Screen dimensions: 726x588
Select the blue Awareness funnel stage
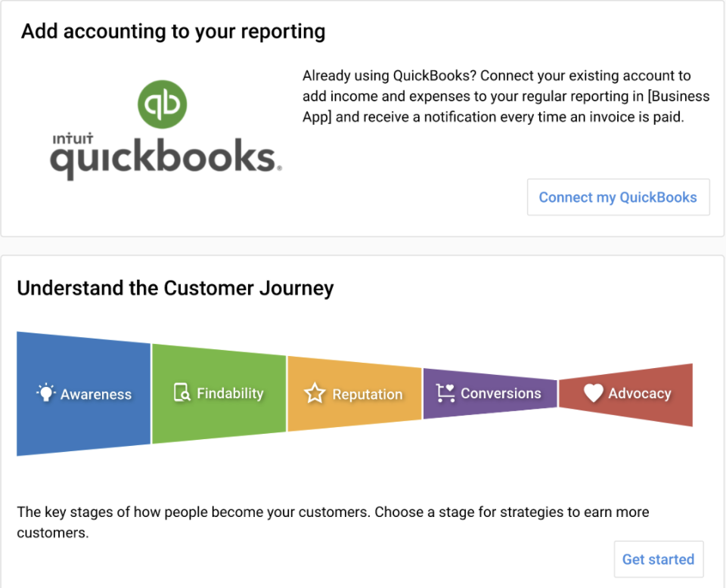click(x=84, y=394)
